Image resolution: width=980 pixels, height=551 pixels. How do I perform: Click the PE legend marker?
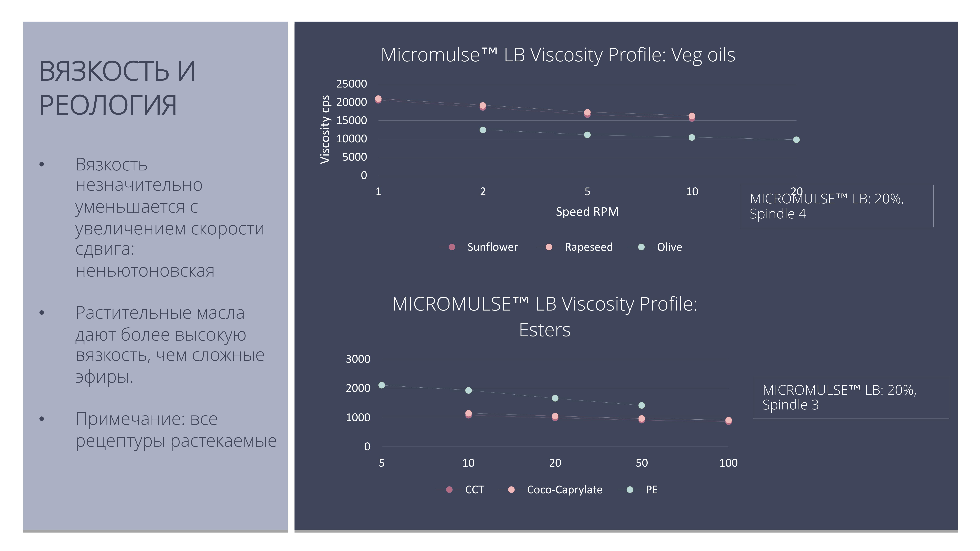[630, 490]
